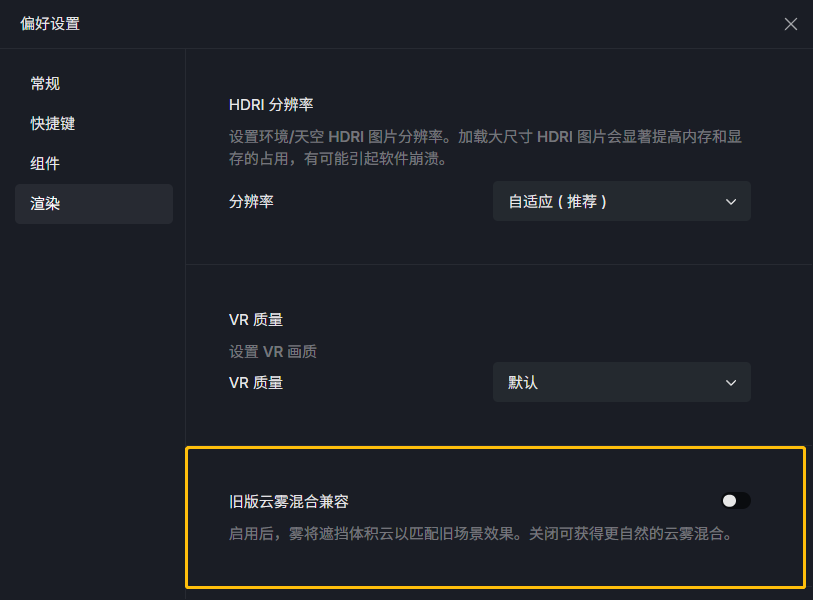This screenshot has width=813, height=600.
Task: Close the 偏好设置 dialog with the X icon
Action: [790, 24]
